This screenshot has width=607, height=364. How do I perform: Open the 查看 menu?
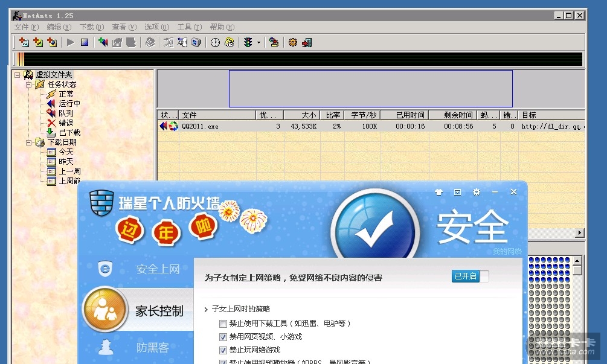(x=124, y=27)
